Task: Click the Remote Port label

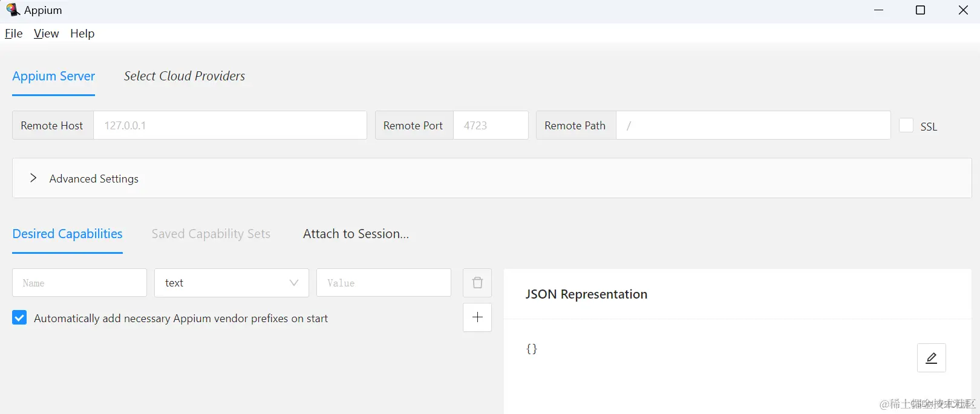Action: [x=413, y=125]
